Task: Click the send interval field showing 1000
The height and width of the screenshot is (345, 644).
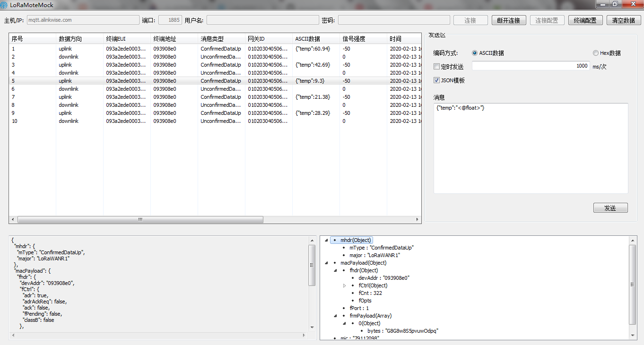Action: (x=531, y=66)
